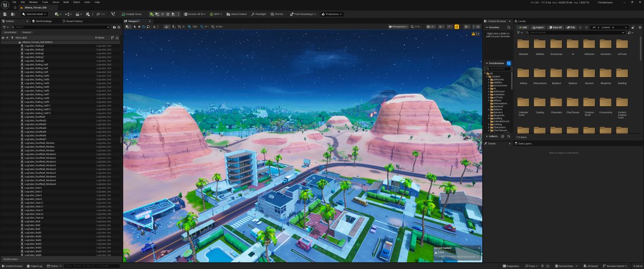644x269 pixels.
Task: Open the Verse menu
Action: (55, 2)
